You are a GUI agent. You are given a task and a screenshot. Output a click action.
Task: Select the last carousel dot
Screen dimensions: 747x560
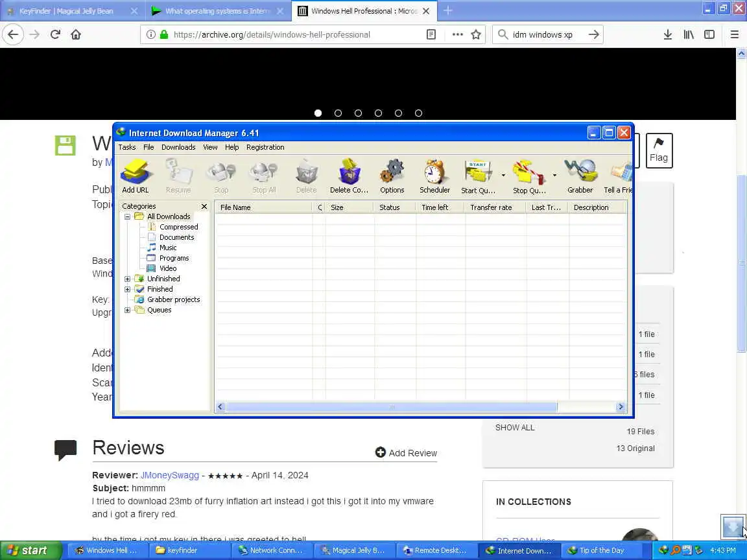pyautogui.click(x=418, y=113)
